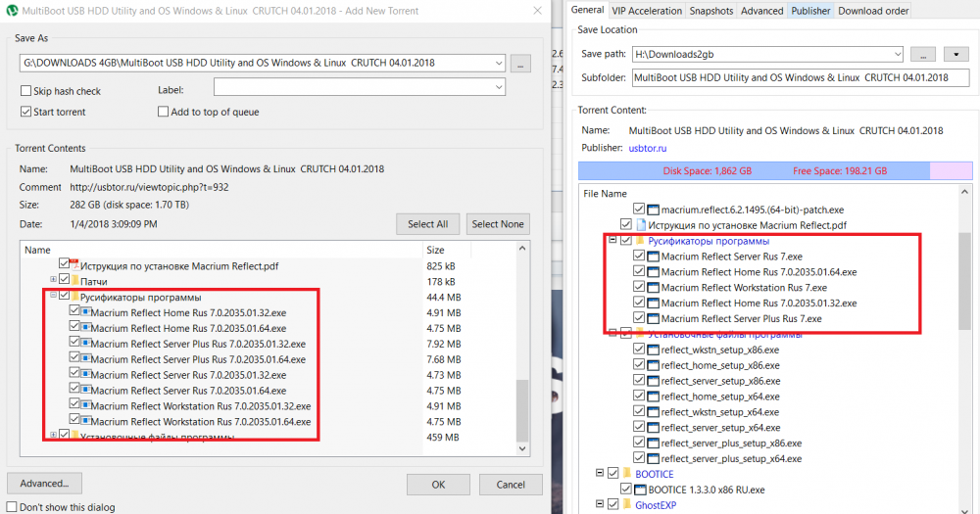The image size is (980, 514).
Task: Click icon of BOOTICE 1.3.3.0 x86 RU.exe
Action: 640,490
